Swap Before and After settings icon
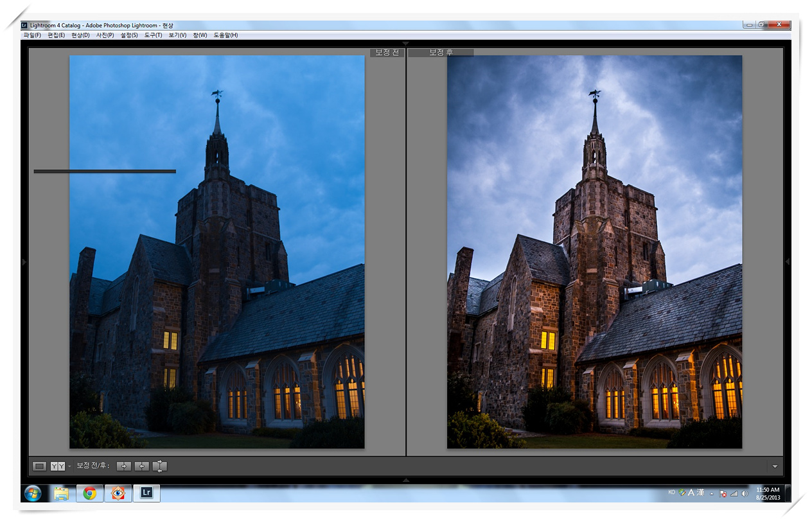Viewport: 812px width, 523px height. (x=159, y=466)
